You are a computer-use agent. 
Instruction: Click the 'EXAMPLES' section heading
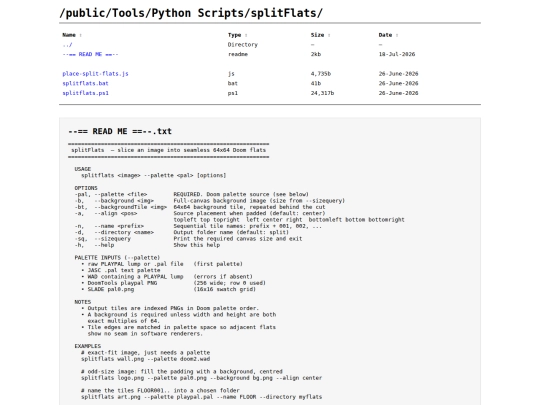88,346
